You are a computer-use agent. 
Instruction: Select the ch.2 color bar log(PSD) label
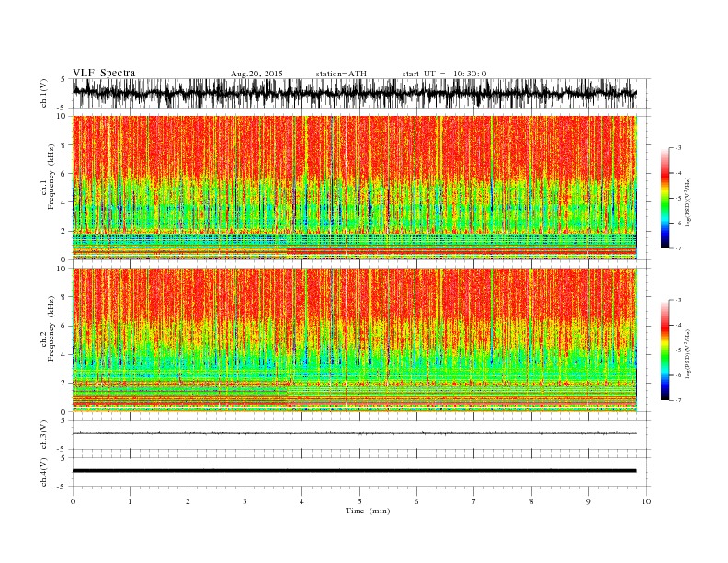688,353
